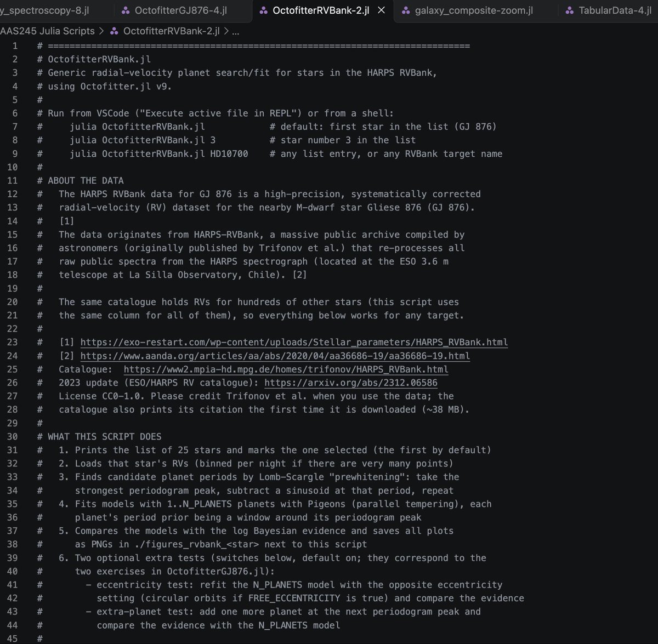Click the 'ABOUT THE DATA' comment heading

[86, 180]
